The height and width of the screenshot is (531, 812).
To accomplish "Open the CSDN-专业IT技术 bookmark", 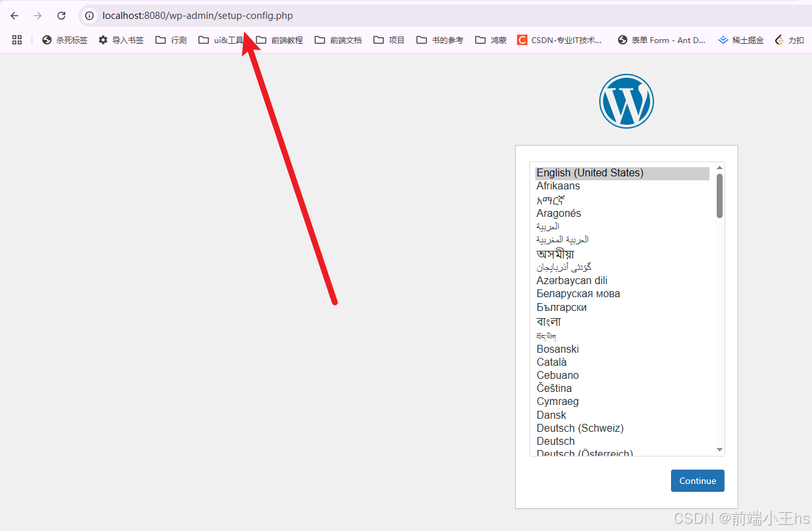I will click(x=560, y=40).
